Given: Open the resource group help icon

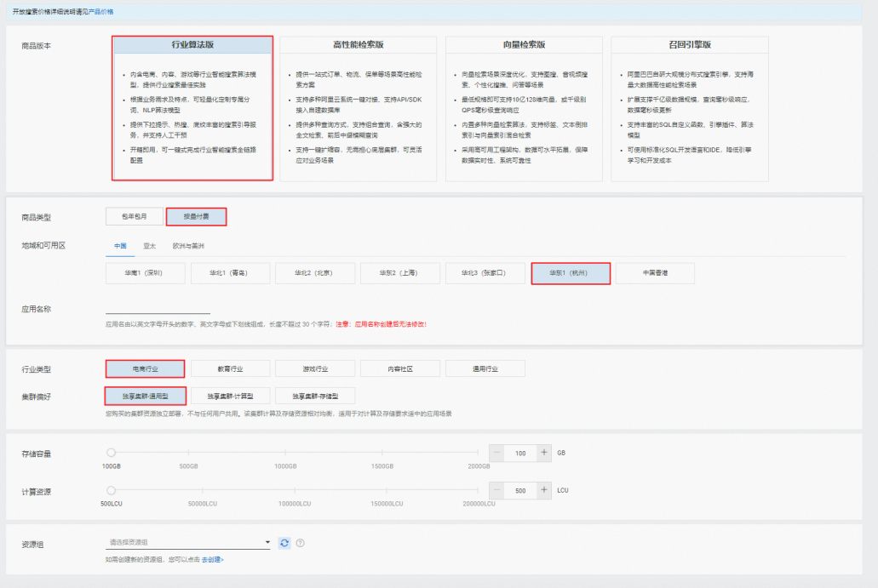Looking at the screenshot, I should [300, 543].
